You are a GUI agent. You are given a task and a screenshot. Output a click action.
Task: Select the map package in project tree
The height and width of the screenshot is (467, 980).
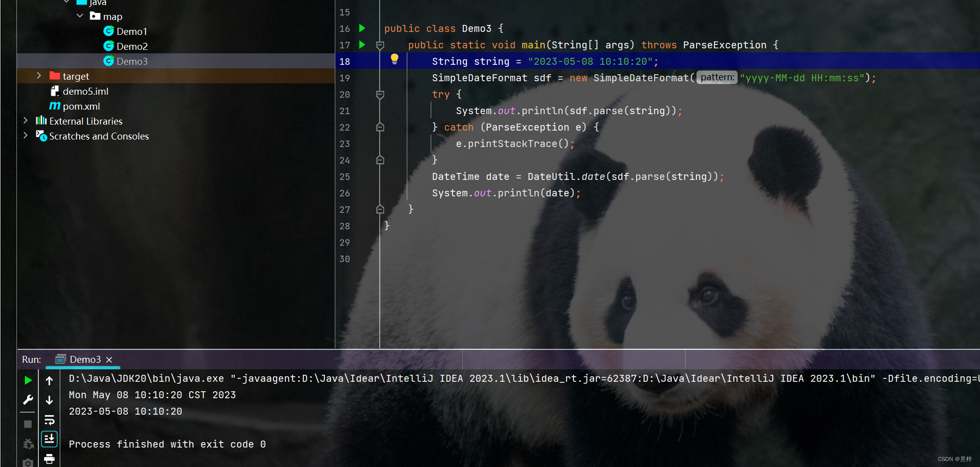(113, 16)
